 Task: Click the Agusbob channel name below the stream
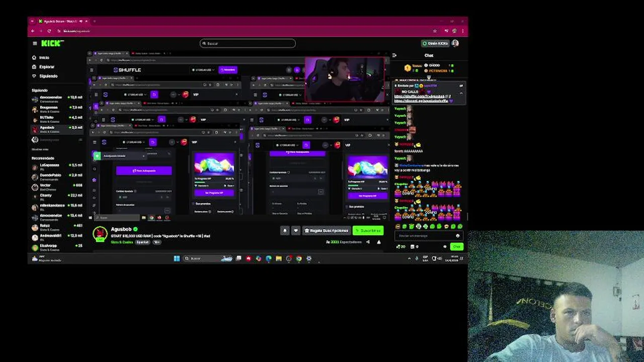pyautogui.click(x=121, y=229)
